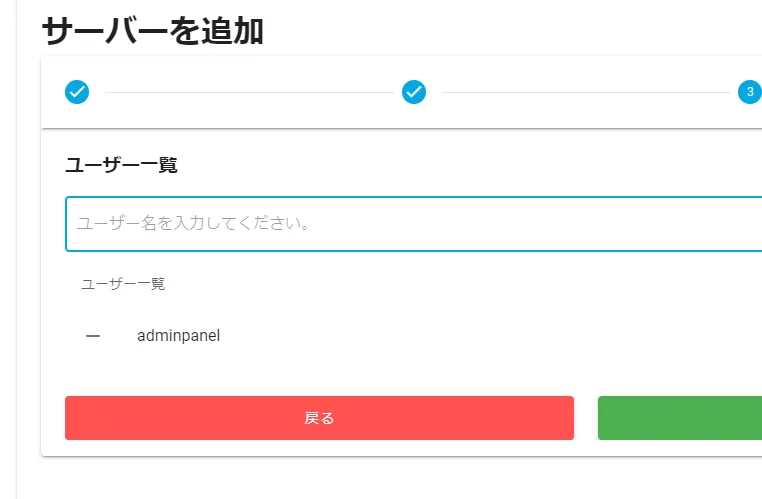The height and width of the screenshot is (499, 762).
Task: Click the small ユーザー一覧 list subheader
Action: [123, 284]
